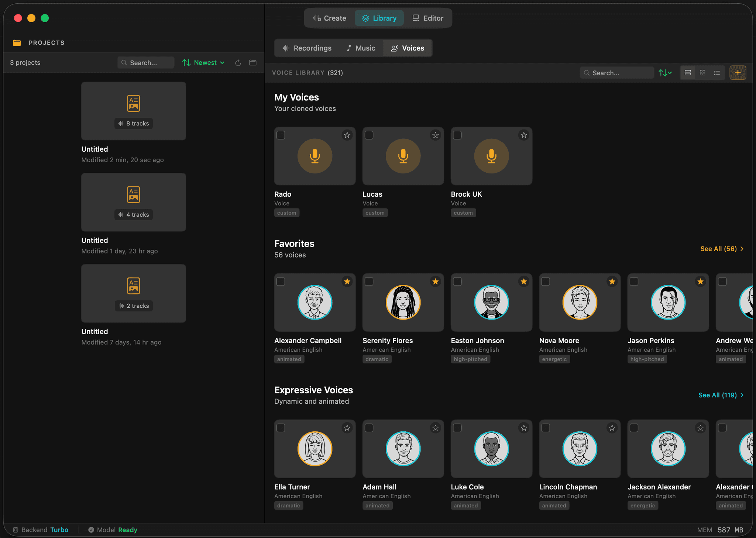Switch to the Recordings tab

pos(307,48)
